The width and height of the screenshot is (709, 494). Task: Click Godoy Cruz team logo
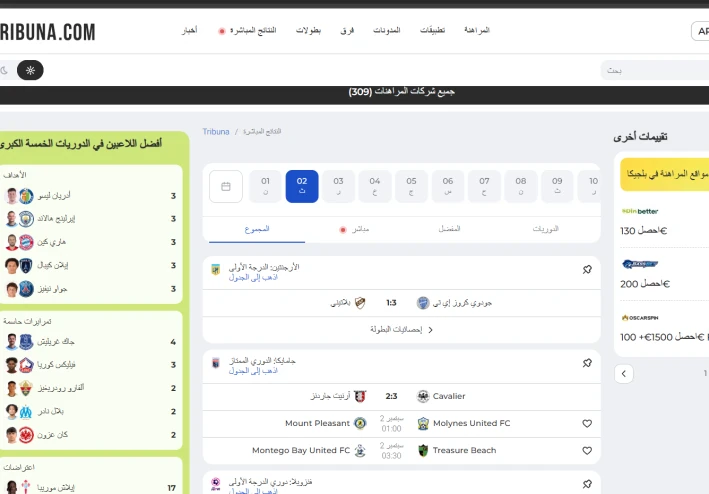click(423, 303)
